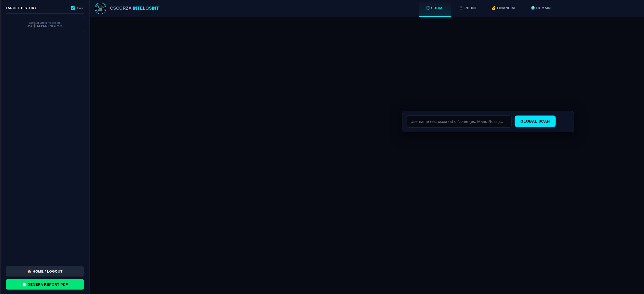Click the Icone checkbox label text

coord(80,8)
